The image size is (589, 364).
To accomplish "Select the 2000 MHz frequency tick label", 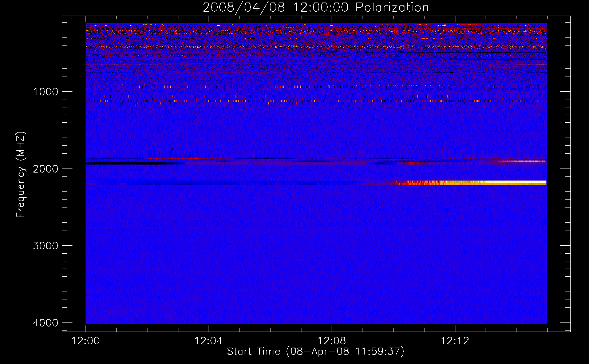I will [46, 169].
